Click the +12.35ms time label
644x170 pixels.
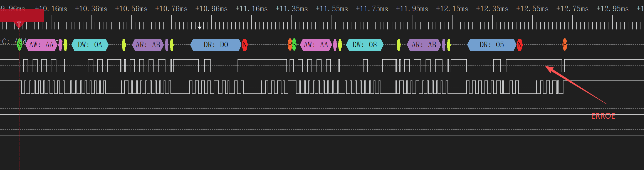coord(492,9)
